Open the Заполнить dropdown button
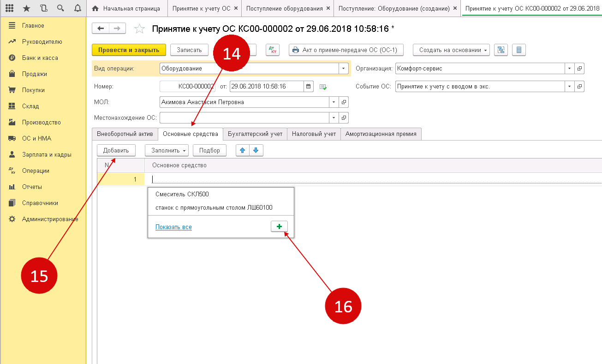The width and height of the screenshot is (602, 364). [x=167, y=150]
